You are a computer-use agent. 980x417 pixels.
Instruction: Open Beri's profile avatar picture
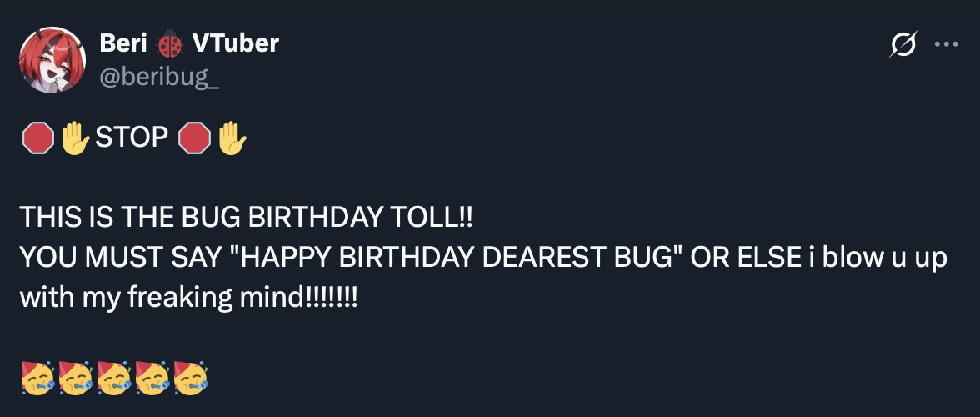[x=52, y=59]
